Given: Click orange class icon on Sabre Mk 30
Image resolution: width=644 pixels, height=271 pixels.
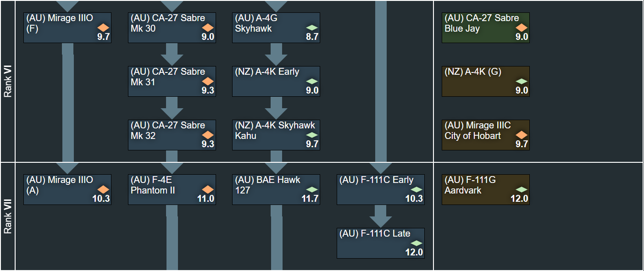Looking at the screenshot, I should (208, 28).
